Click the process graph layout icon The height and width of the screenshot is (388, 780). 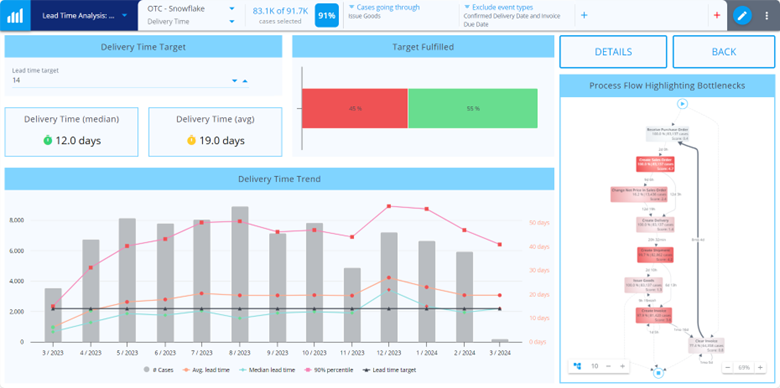point(577,366)
